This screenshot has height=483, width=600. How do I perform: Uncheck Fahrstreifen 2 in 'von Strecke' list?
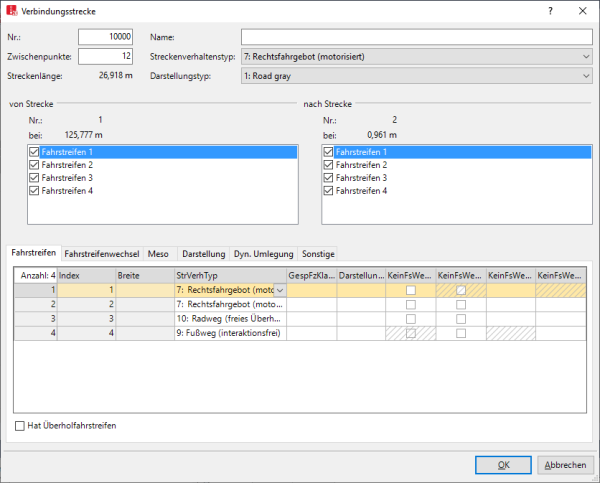click(x=35, y=164)
